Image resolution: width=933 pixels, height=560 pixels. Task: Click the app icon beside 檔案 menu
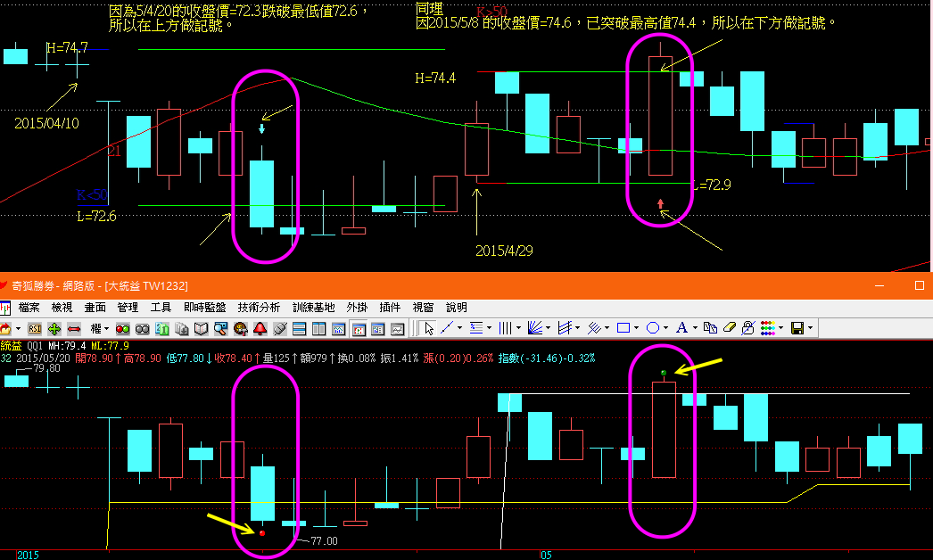click(5, 308)
